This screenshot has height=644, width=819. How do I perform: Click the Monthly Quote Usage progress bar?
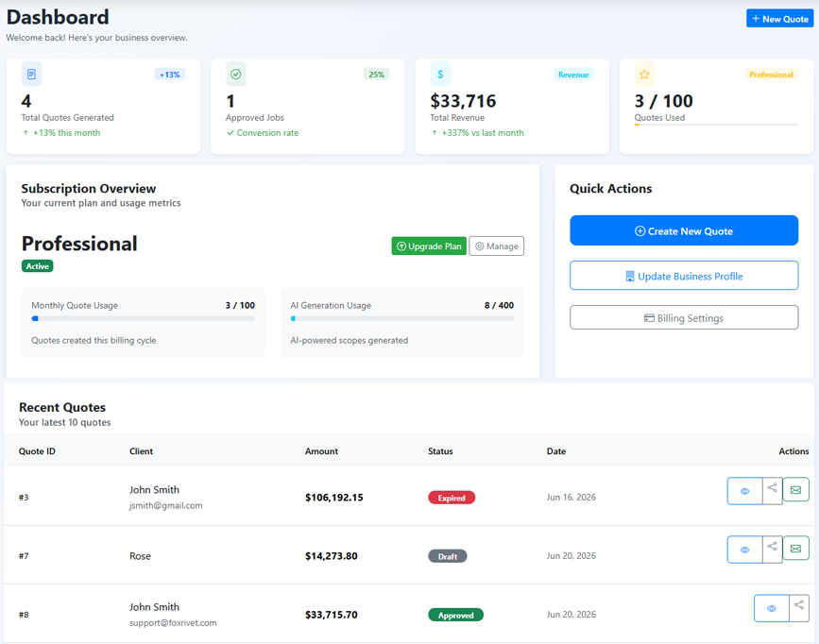click(144, 318)
